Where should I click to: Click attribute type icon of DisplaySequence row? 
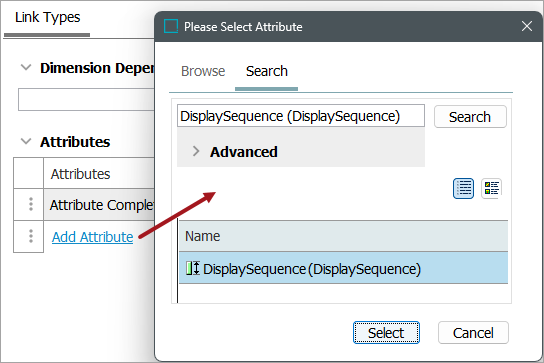click(193, 268)
